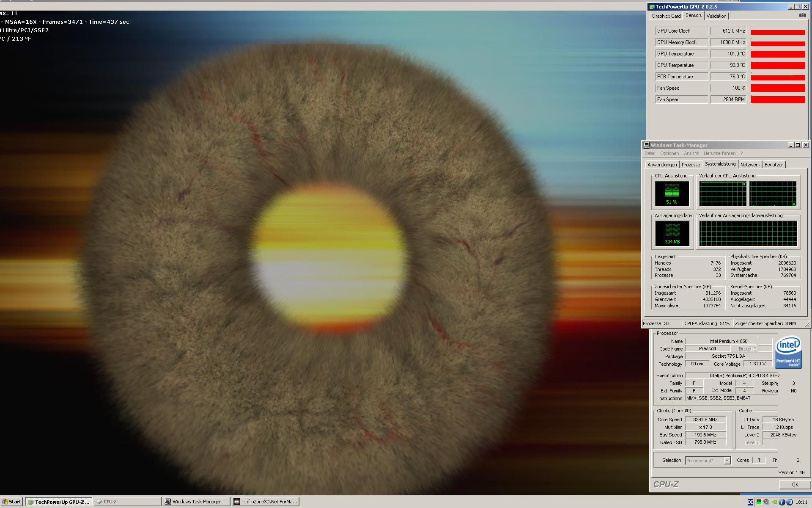The width and height of the screenshot is (812, 508).
Task: Click the GPU-Z screenshot camera icon
Action: [802, 15]
